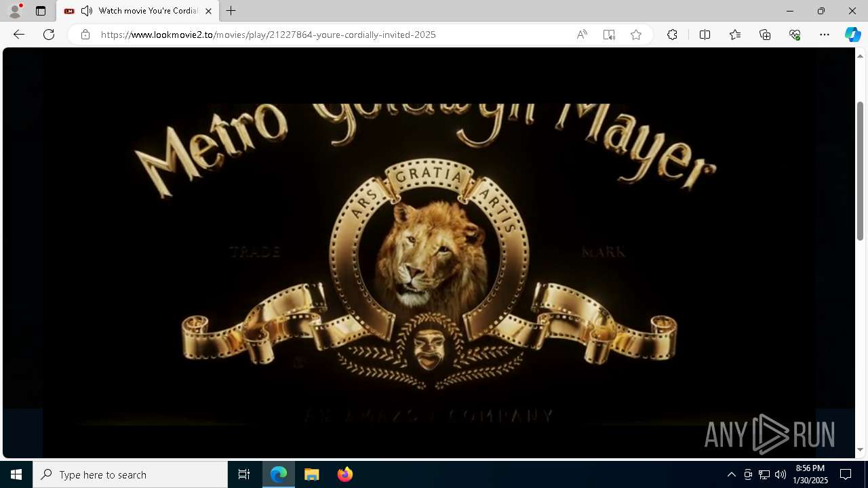Open Settings and more menu
Screen dimensions: 868x488
pos(825,35)
